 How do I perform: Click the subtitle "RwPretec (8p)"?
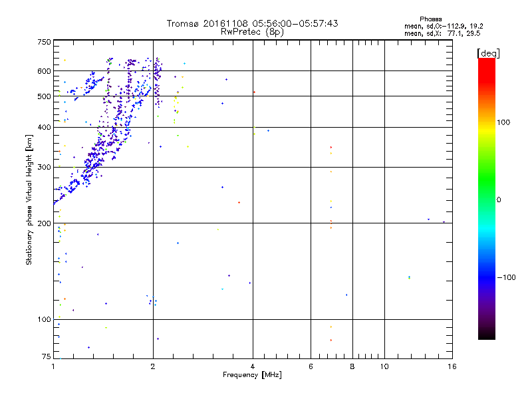point(252,32)
